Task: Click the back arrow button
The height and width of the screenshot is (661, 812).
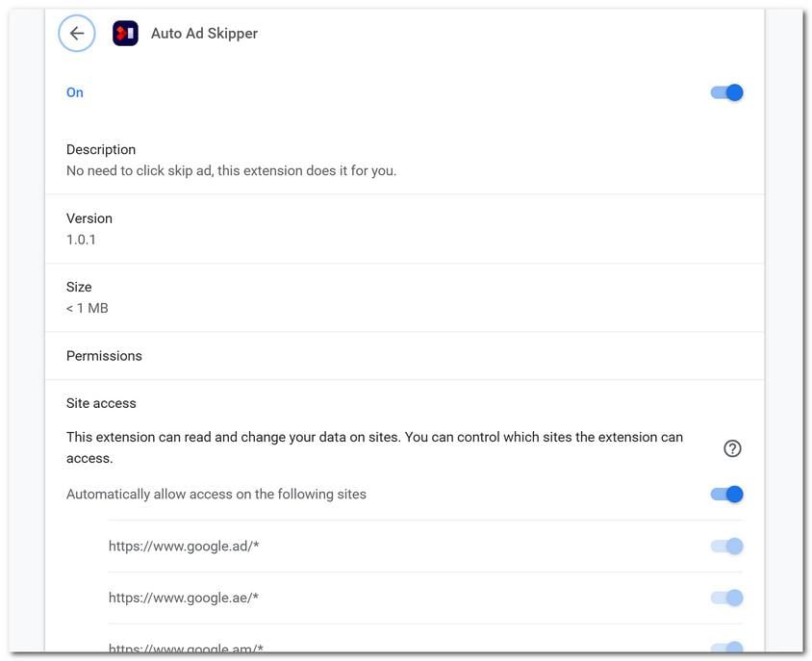Action: click(x=77, y=34)
